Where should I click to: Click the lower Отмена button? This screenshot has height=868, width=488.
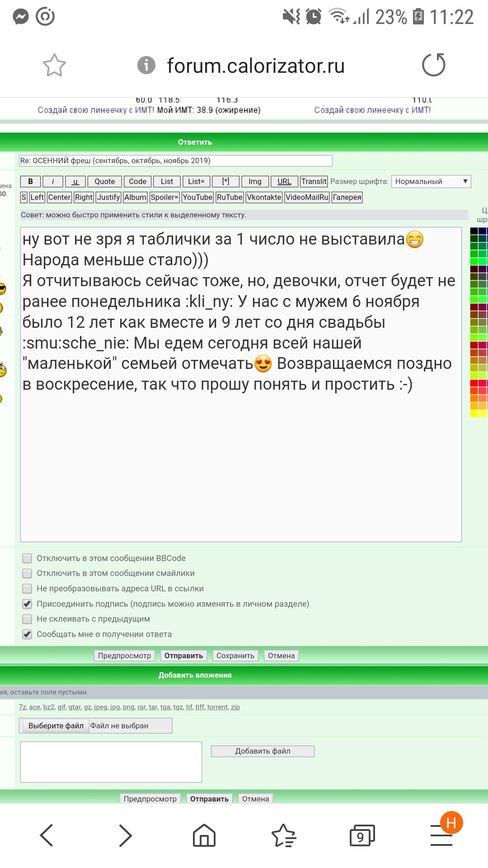click(255, 799)
